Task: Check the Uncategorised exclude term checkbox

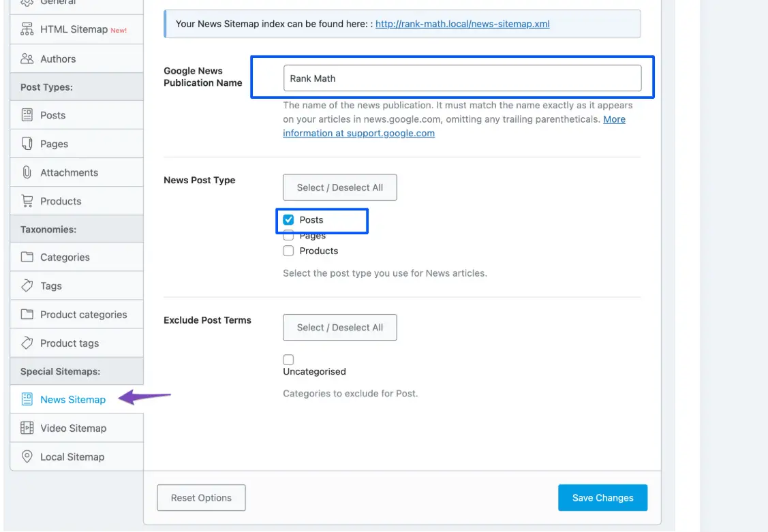Action: [x=288, y=360]
